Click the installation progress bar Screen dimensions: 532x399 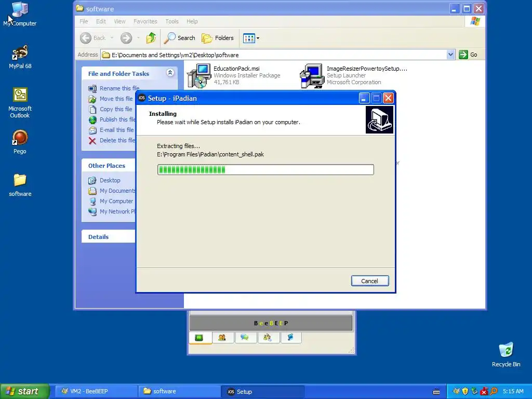[x=265, y=170]
